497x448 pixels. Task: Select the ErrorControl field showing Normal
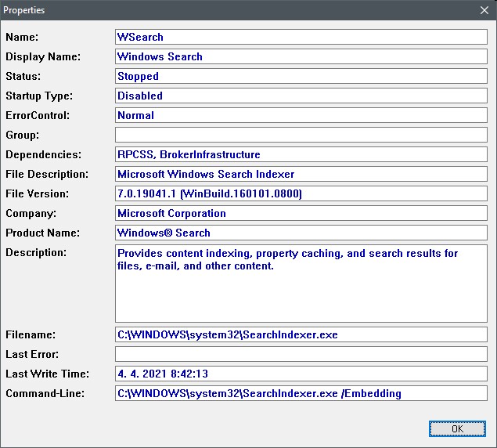[301, 115]
